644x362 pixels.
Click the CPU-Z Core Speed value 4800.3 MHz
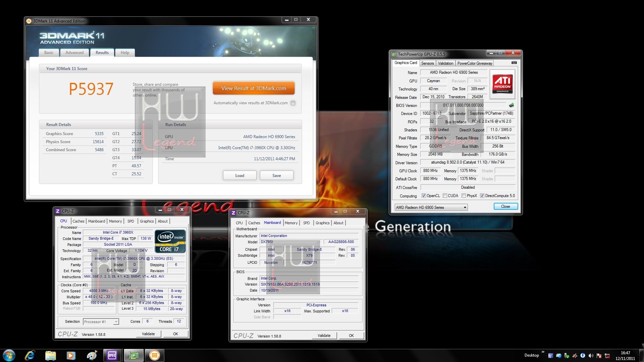[x=99, y=291]
